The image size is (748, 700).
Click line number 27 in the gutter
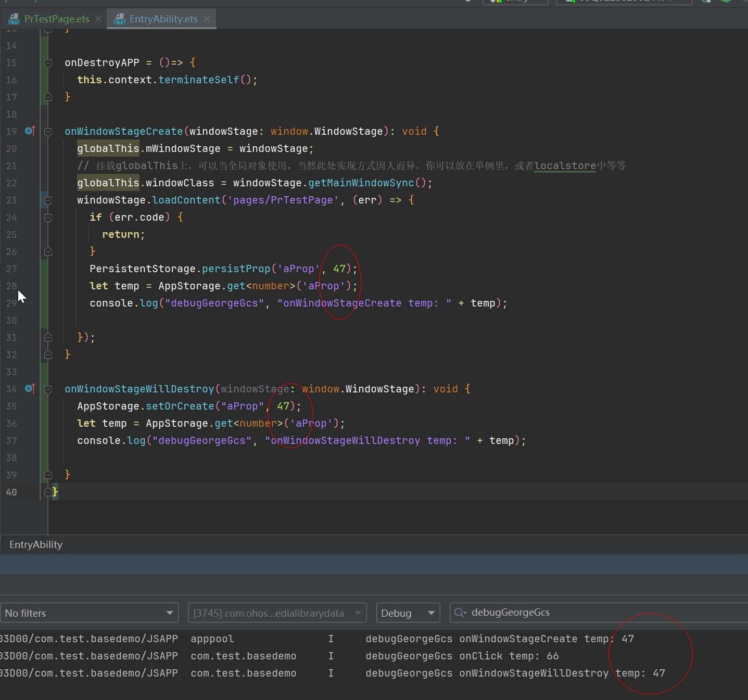coord(11,269)
